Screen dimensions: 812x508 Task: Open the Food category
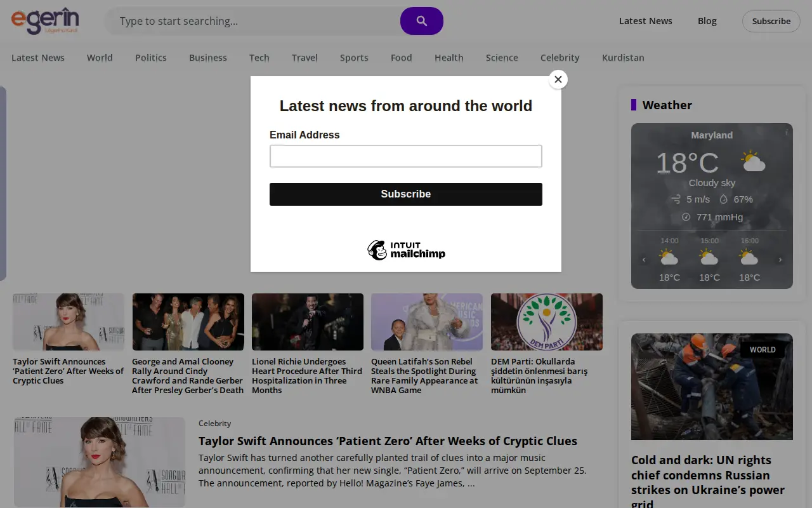tap(402, 58)
